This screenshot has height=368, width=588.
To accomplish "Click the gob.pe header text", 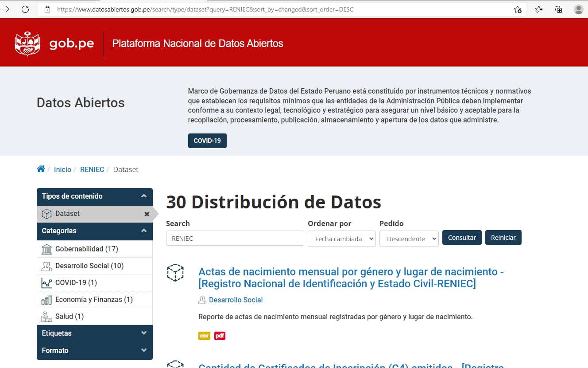I will click(72, 44).
